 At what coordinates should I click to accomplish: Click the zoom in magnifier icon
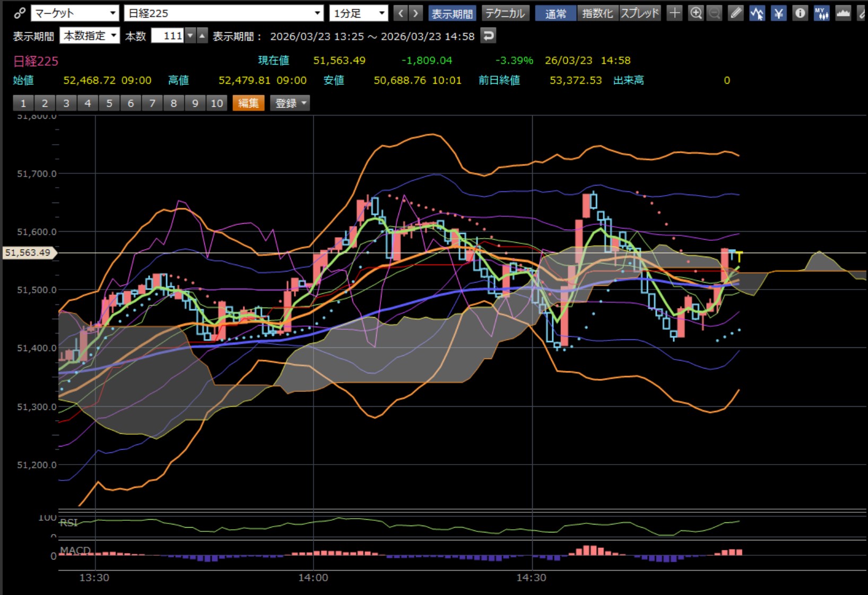[696, 13]
